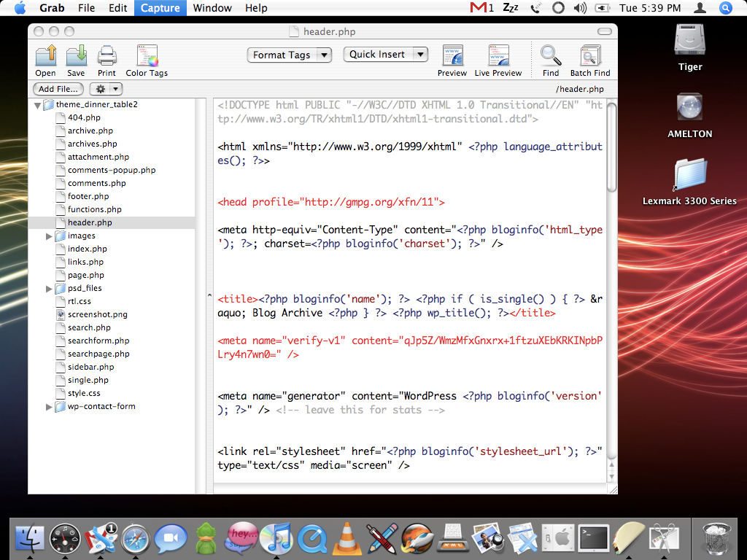Select searchform.php in the file list
This screenshot has height=560, width=747.
[x=98, y=341]
